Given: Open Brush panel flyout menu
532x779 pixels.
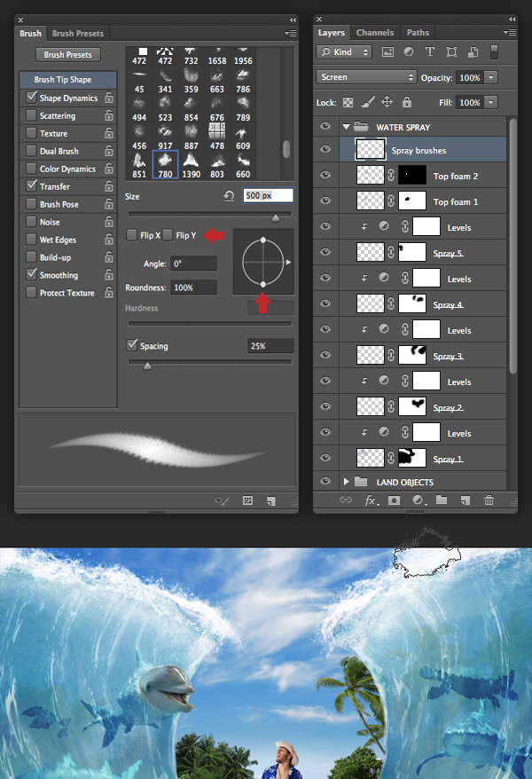Looking at the screenshot, I should pyautogui.click(x=290, y=34).
